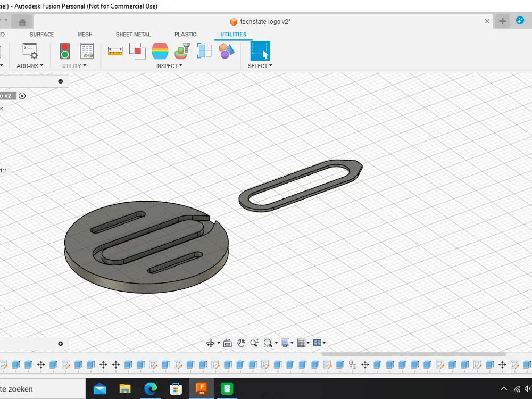Close the techstate logo v2 tab
The height and width of the screenshot is (399, 532).
(x=487, y=21)
